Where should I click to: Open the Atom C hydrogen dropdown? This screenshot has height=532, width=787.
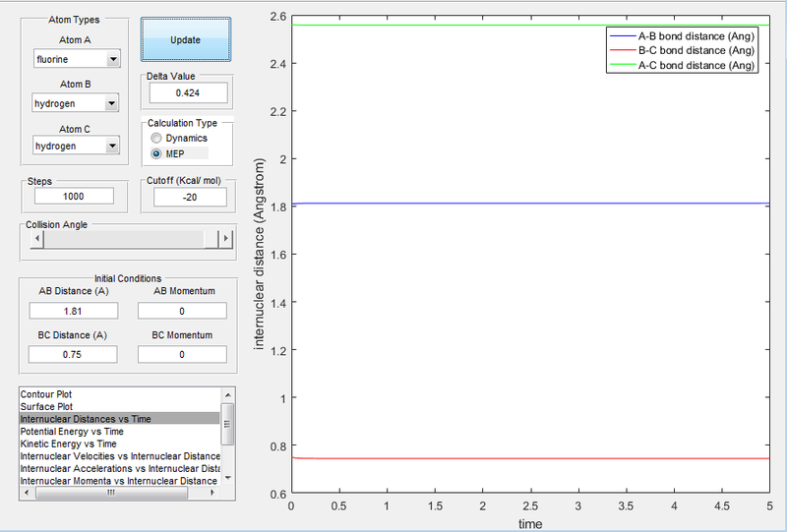tap(76, 146)
